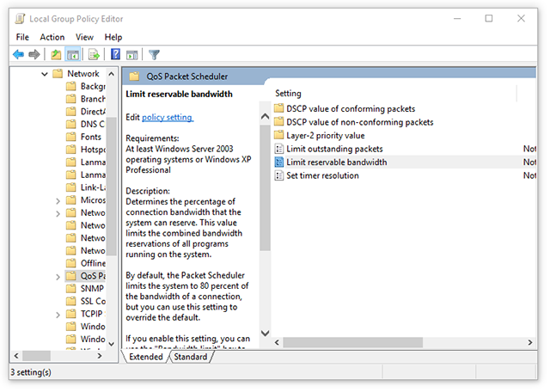The image size is (550, 392).
Task: Open help via the blue question mark icon
Action: [115, 55]
